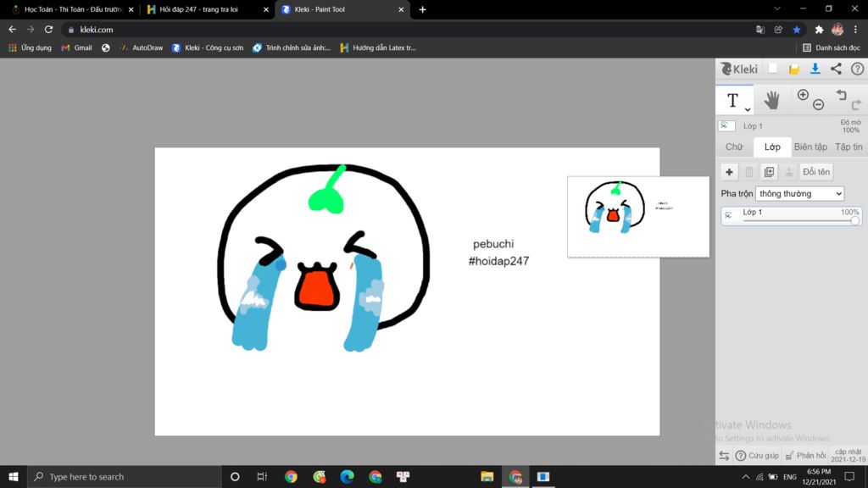Viewport: 868px width, 488px height.
Task: Click the current layer preview beside Lớp 1
Action: pyautogui.click(x=726, y=125)
